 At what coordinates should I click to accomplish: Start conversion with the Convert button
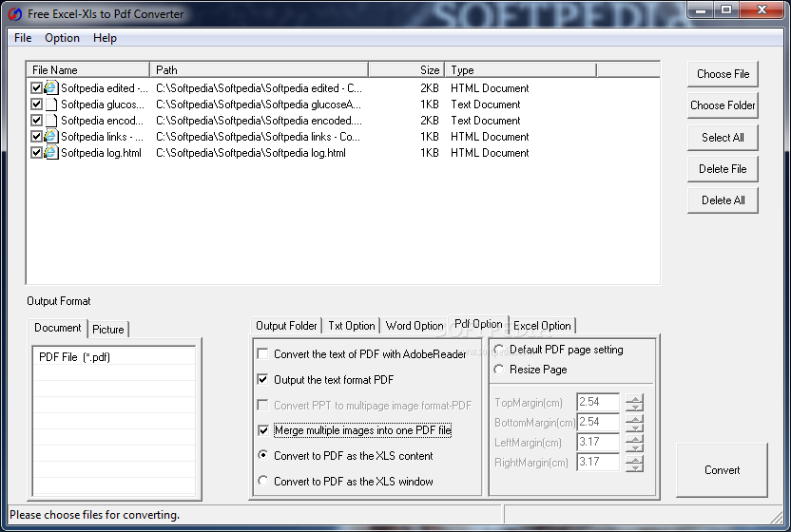pos(722,470)
